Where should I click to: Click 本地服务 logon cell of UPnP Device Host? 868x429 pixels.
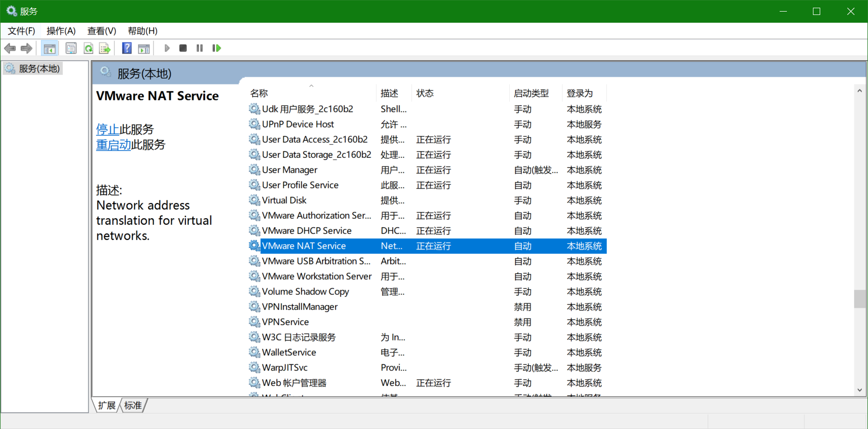click(584, 125)
